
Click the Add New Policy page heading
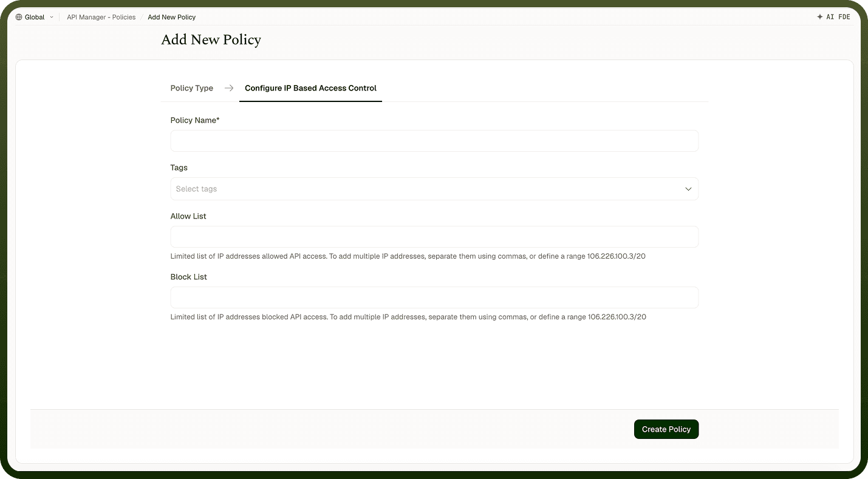[211, 40]
